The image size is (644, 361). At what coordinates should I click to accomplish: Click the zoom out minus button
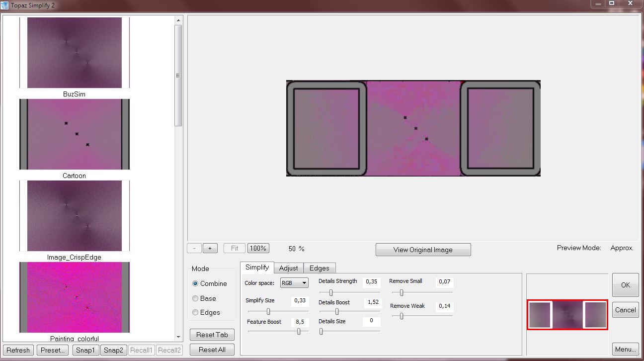pos(194,248)
